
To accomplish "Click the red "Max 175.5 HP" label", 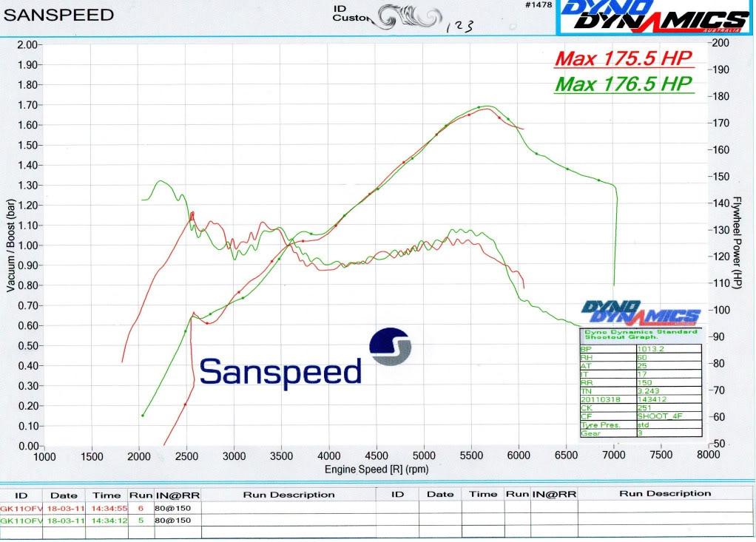I will (x=624, y=58).
